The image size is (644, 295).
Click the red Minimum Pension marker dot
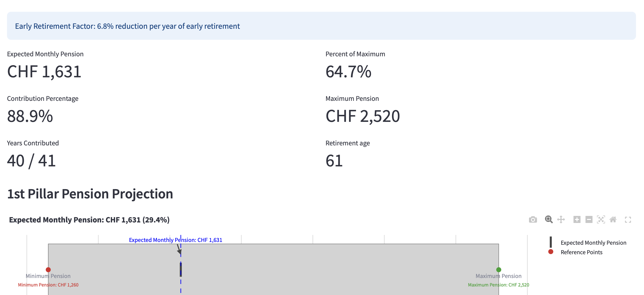[48, 269]
